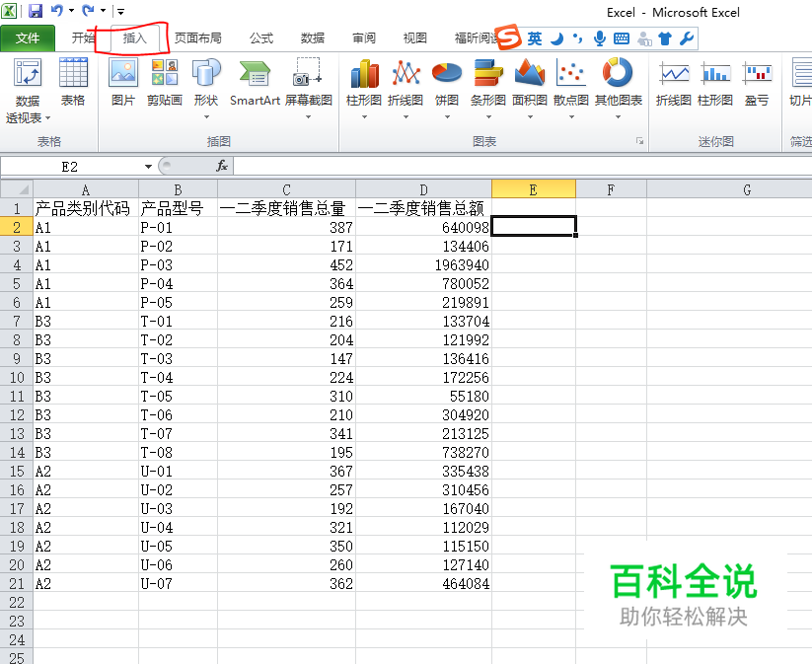Expand the 散点图 dropdown arrow
The width and height of the screenshot is (812, 664).
(x=571, y=117)
